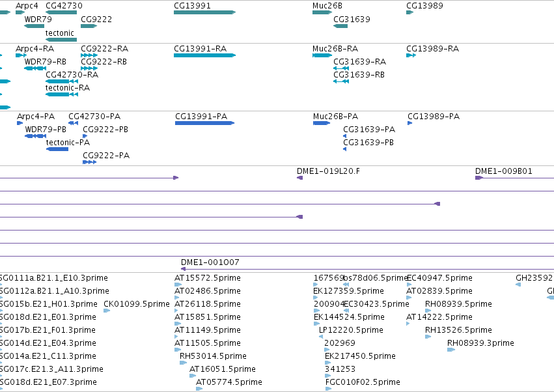This screenshot has height=392, width=554.
Task: Click the CG9222 gene arrow
Action: (x=89, y=26)
